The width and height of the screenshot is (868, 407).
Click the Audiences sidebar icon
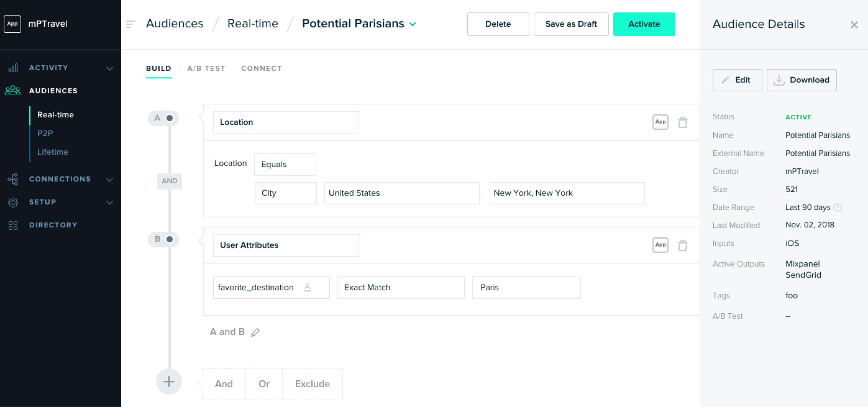(x=12, y=90)
